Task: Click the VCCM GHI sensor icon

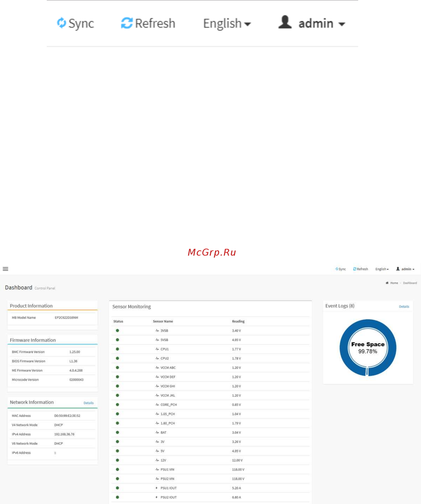Action: 157,386
